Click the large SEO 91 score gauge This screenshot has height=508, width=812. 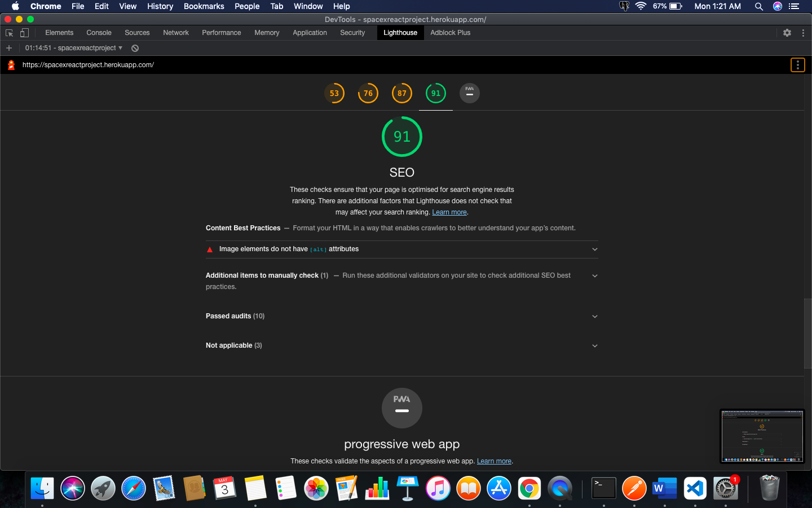tap(402, 137)
